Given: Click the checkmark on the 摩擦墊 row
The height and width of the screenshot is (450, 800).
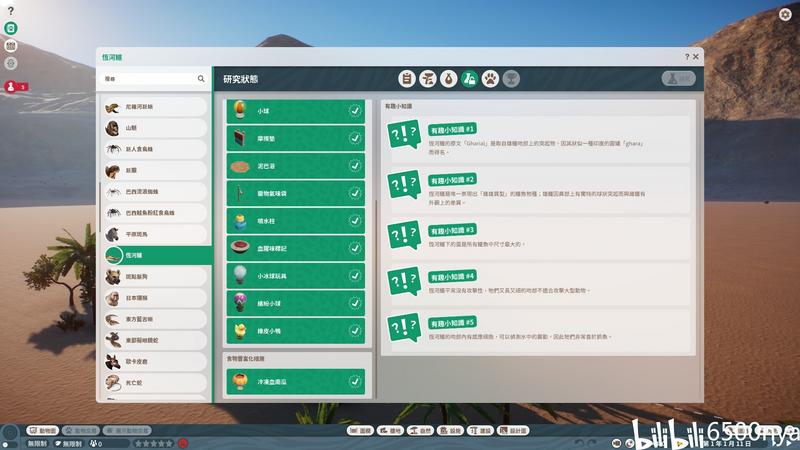Looking at the screenshot, I should pos(355,138).
